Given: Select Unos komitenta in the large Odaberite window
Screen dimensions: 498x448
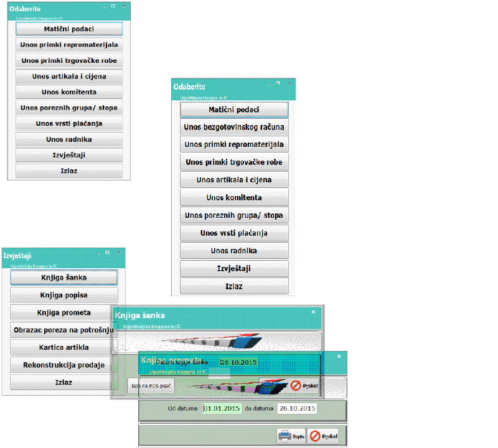Looking at the screenshot, I should tap(234, 197).
